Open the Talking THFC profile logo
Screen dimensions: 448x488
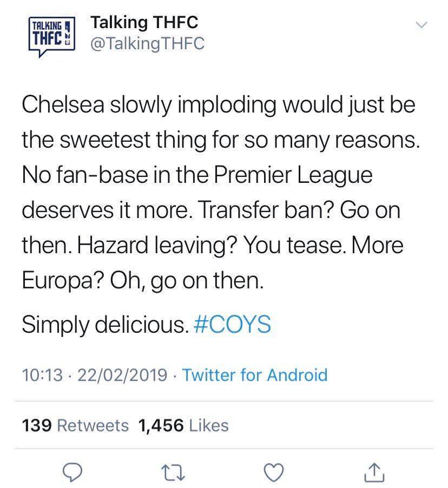50,35
